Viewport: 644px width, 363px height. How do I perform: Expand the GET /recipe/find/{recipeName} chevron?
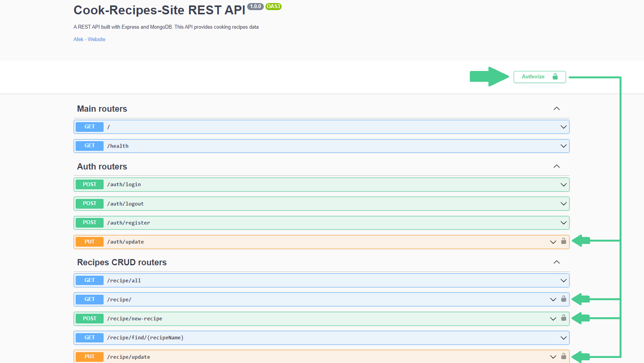564,338
